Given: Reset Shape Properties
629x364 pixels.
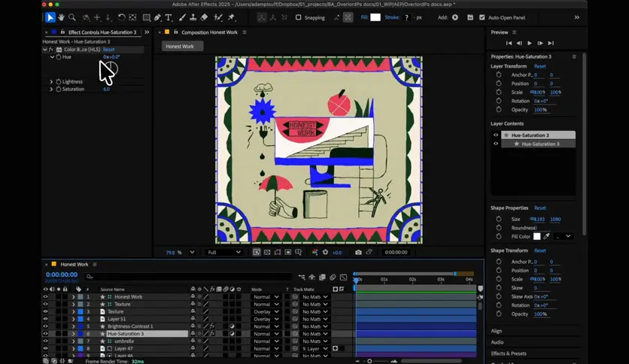Looking at the screenshot, I should pyautogui.click(x=540, y=208).
